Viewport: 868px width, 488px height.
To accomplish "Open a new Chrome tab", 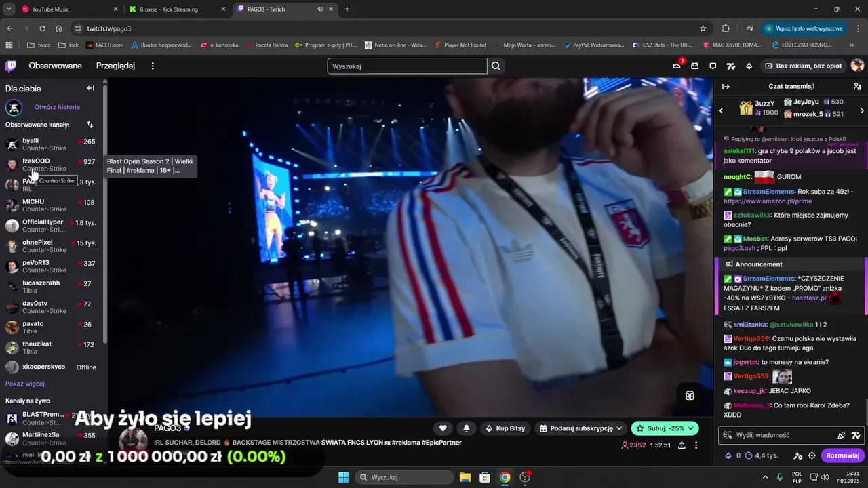I will 347,9.
